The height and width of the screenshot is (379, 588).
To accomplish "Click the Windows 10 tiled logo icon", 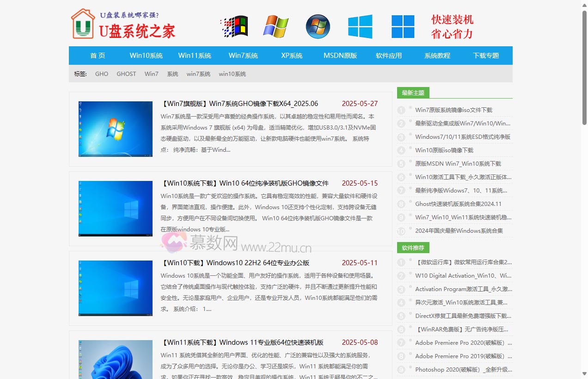I will tap(403, 26).
